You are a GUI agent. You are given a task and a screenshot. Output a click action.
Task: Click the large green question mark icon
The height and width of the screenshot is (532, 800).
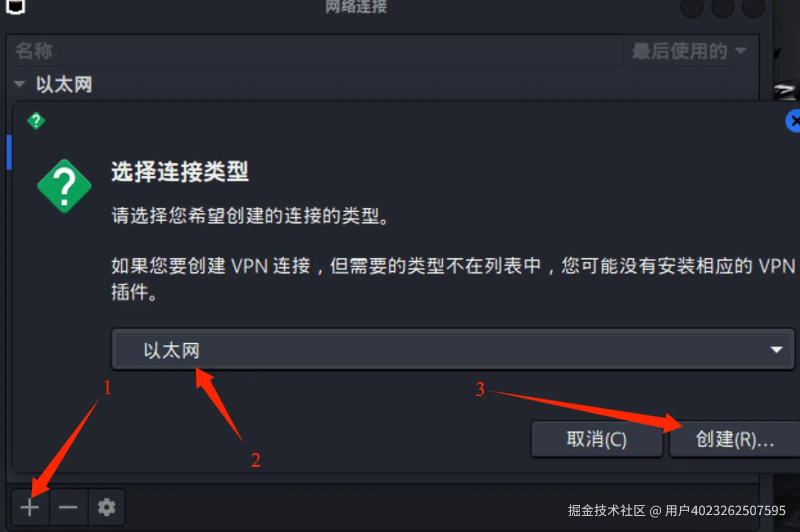click(x=64, y=186)
